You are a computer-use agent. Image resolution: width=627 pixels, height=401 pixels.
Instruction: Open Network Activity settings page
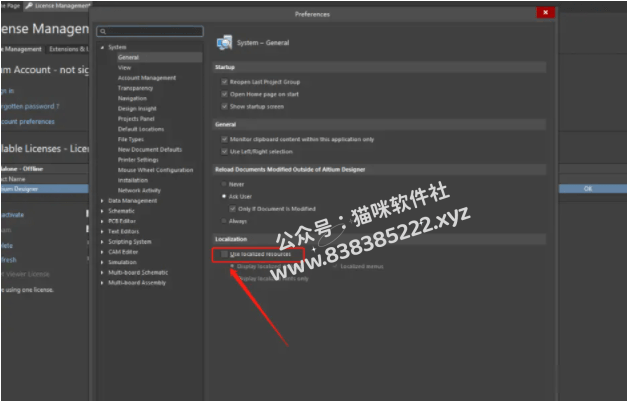[139, 191]
